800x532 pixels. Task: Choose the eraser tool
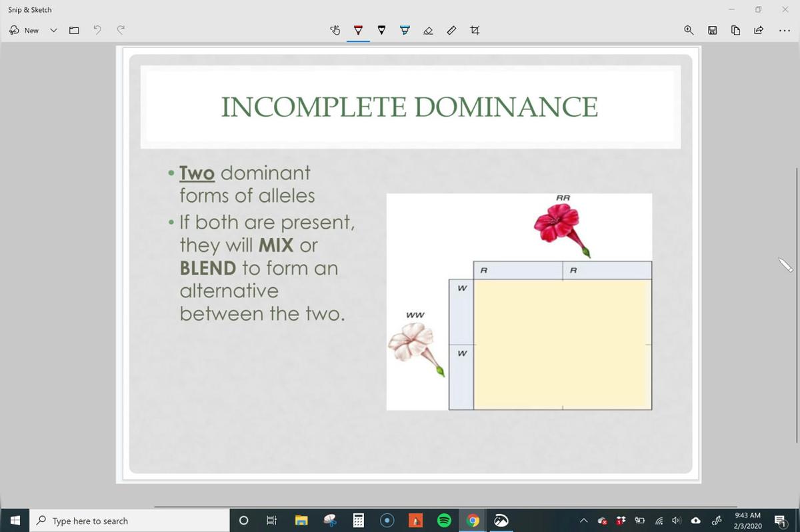pos(429,31)
